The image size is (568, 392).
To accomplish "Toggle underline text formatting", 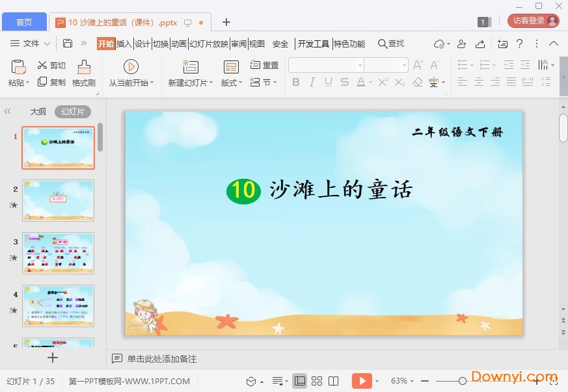I will coord(329,81).
